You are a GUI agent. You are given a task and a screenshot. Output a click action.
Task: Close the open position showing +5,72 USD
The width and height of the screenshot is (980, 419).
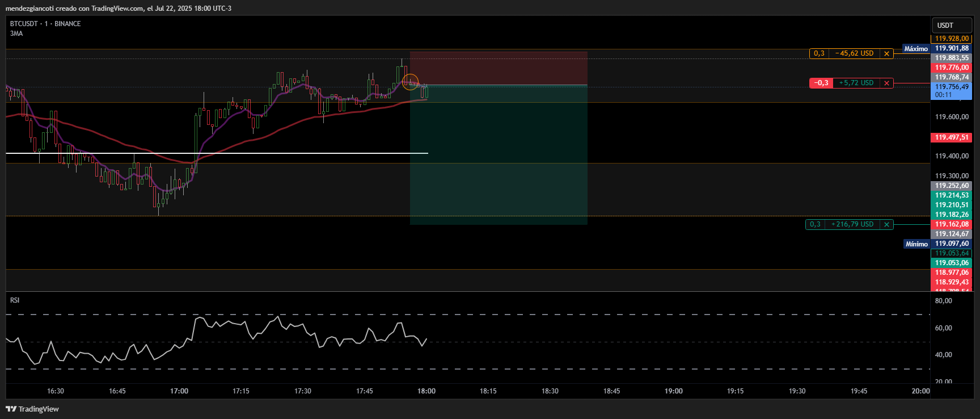click(886, 83)
